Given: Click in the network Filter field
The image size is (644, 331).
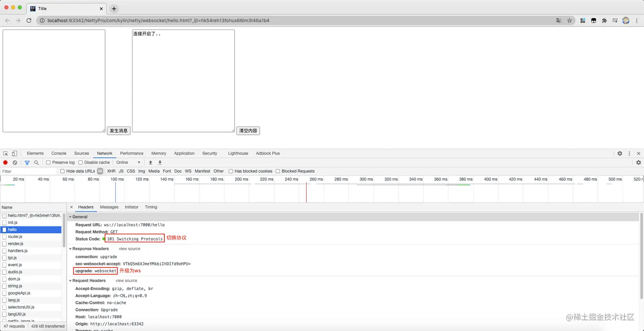Looking at the screenshot, I should [29, 171].
